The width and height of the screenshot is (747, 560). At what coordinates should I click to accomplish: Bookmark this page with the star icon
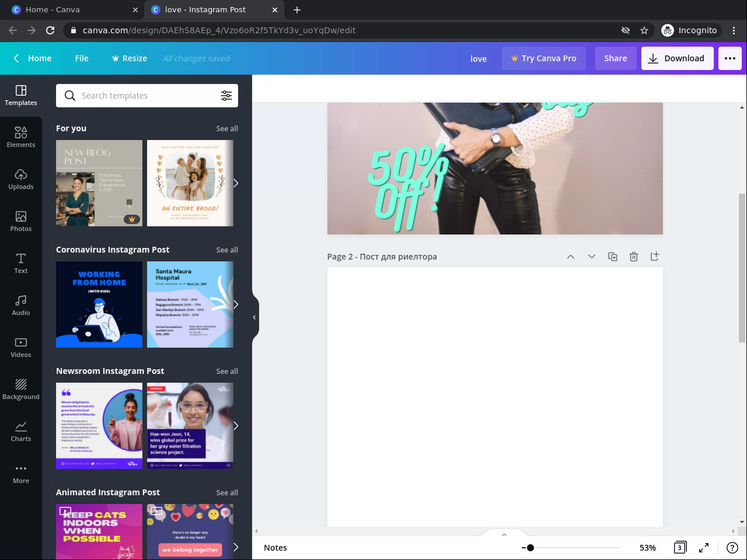[644, 30]
